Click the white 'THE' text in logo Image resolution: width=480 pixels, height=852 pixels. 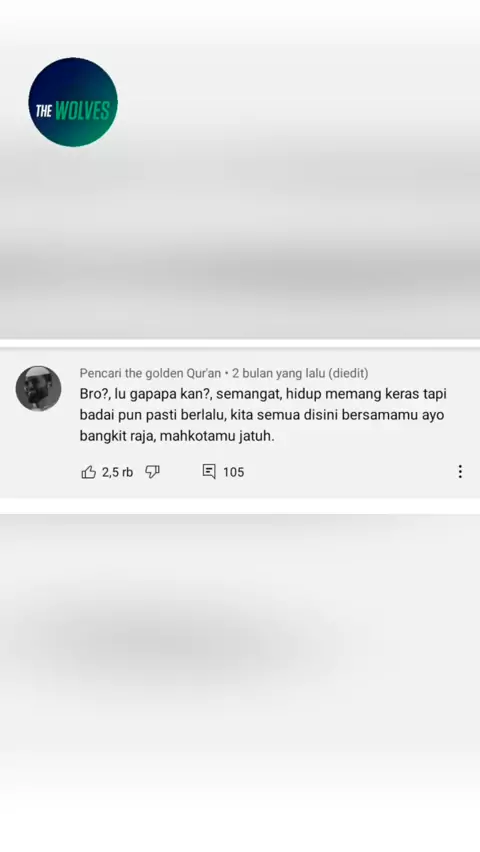(44, 111)
